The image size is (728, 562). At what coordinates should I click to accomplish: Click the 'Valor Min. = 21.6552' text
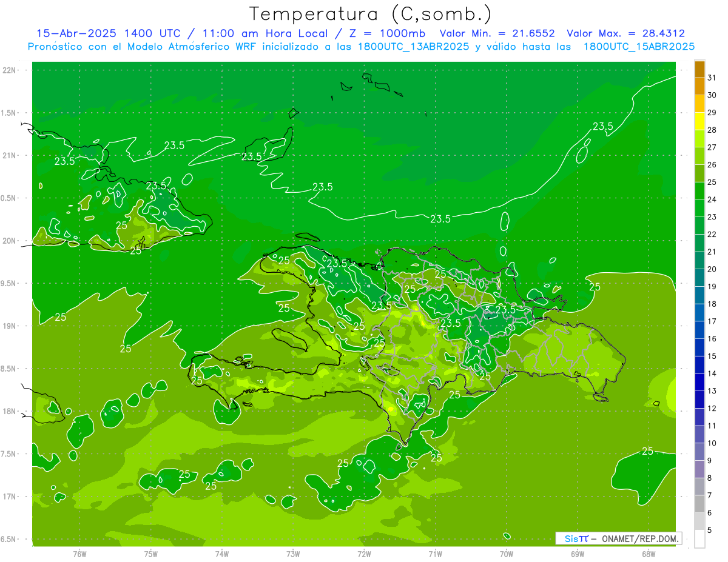[x=497, y=33]
